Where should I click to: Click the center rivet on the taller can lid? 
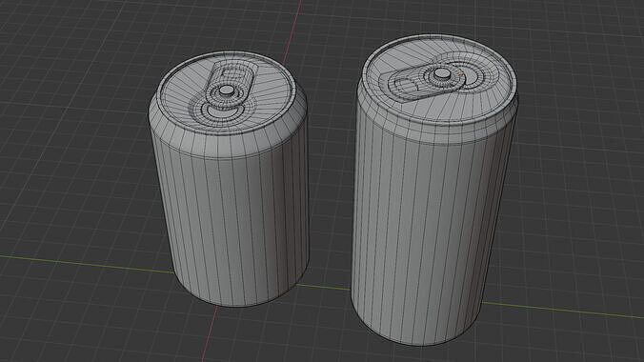pyautogui.click(x=442, y=73)
